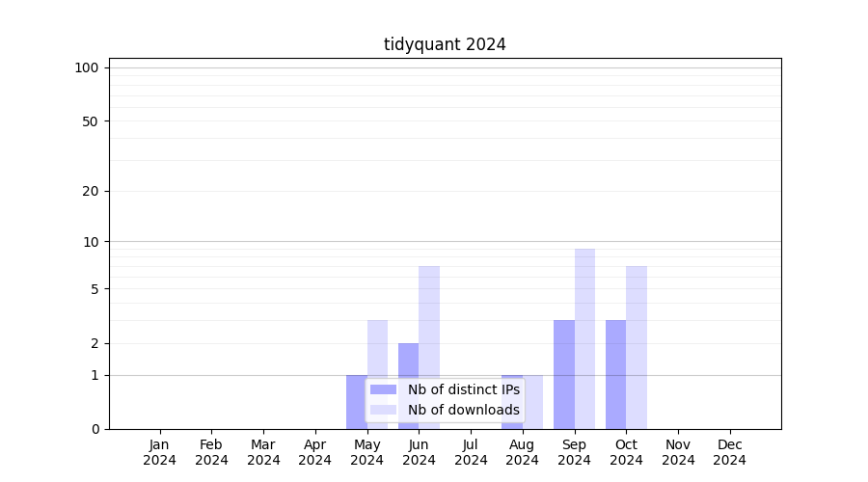Select the '0' y-axis tick label

pyautogui.click(x=95, y=429)
